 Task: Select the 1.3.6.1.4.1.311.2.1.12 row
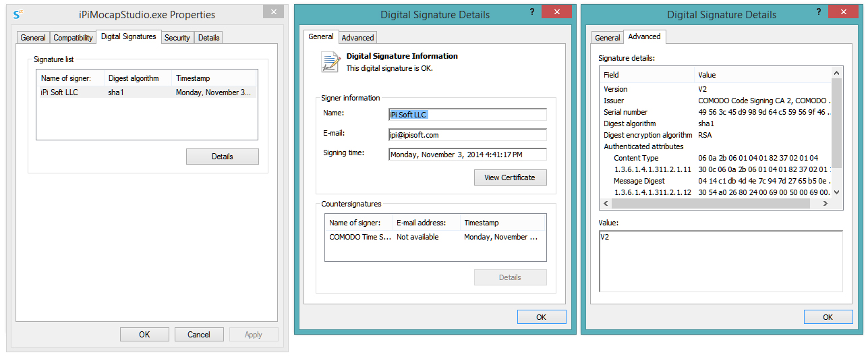pyautogui.click(x=716, y=192)
